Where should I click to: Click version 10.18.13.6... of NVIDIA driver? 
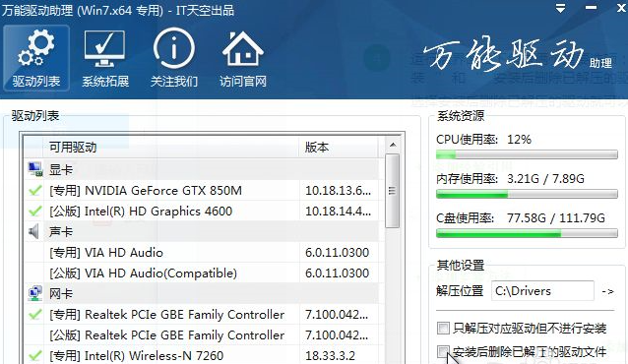pyautogui.click(x=338, y=190)
